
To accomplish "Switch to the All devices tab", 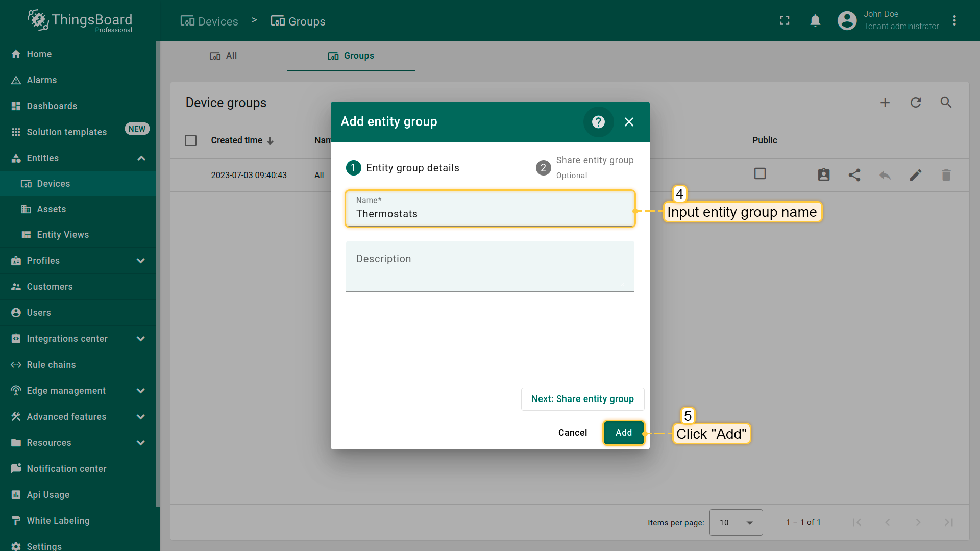I will (224, 56).
